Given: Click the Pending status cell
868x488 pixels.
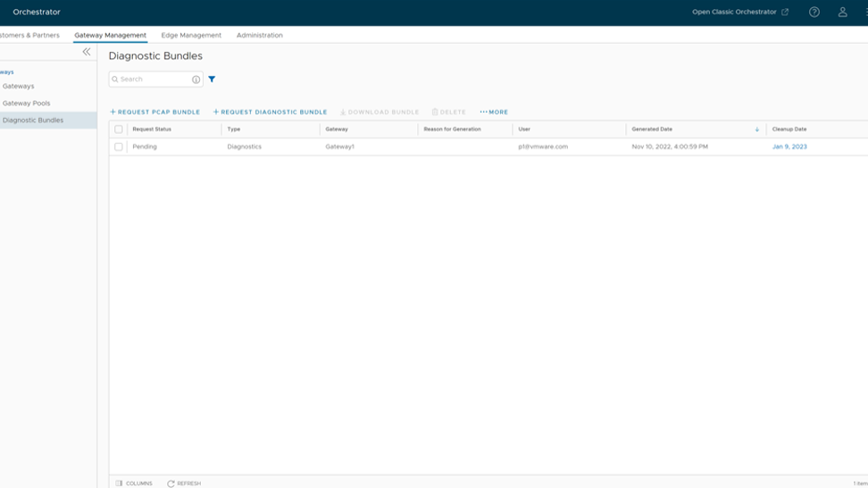Looking at the screenshot, I should click(x=145, y=147).
